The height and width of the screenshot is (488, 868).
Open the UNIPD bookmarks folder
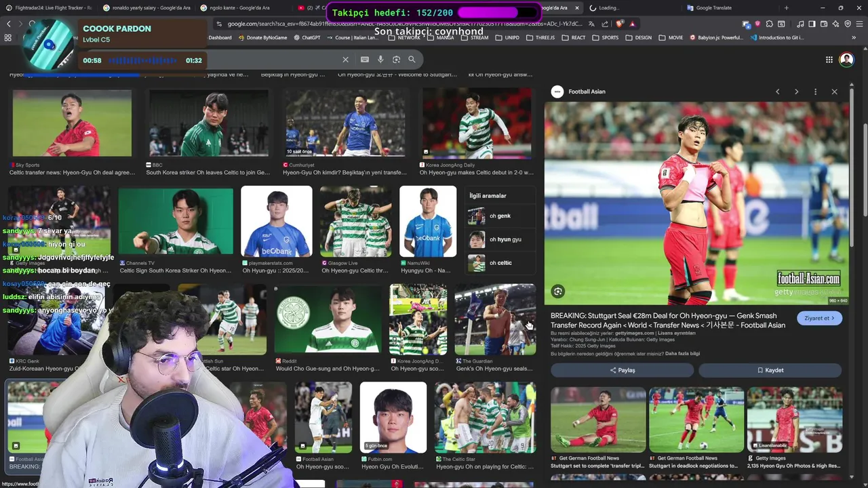click(x=508, y=38)
